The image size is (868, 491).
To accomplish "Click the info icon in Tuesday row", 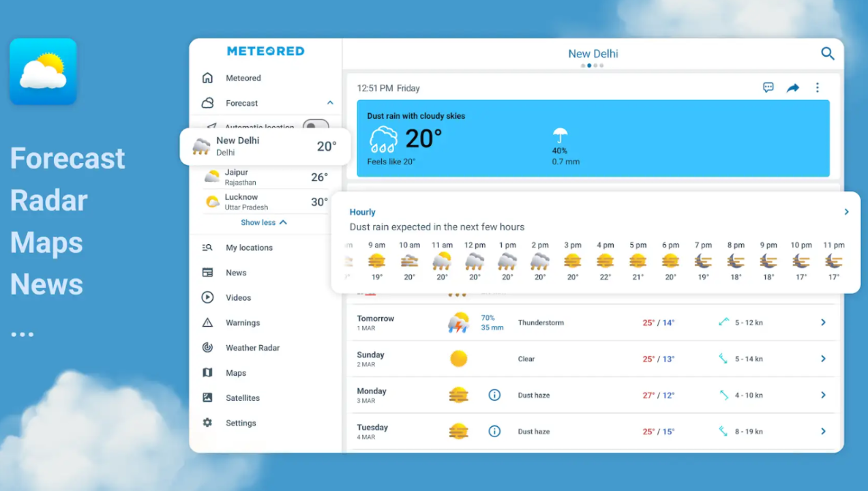I will click(x=494, y=431).
